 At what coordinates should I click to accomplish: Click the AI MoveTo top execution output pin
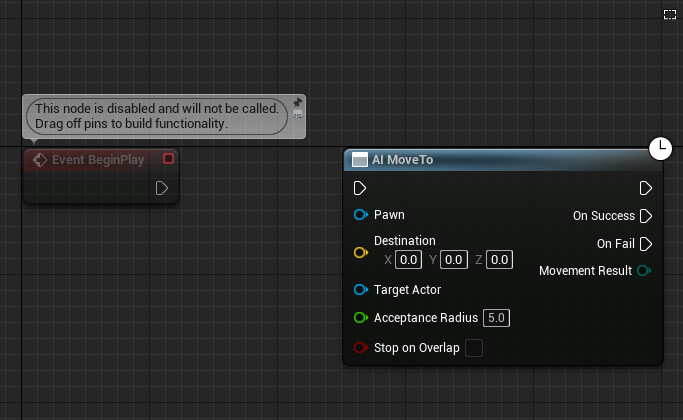[x=646, y=188]
